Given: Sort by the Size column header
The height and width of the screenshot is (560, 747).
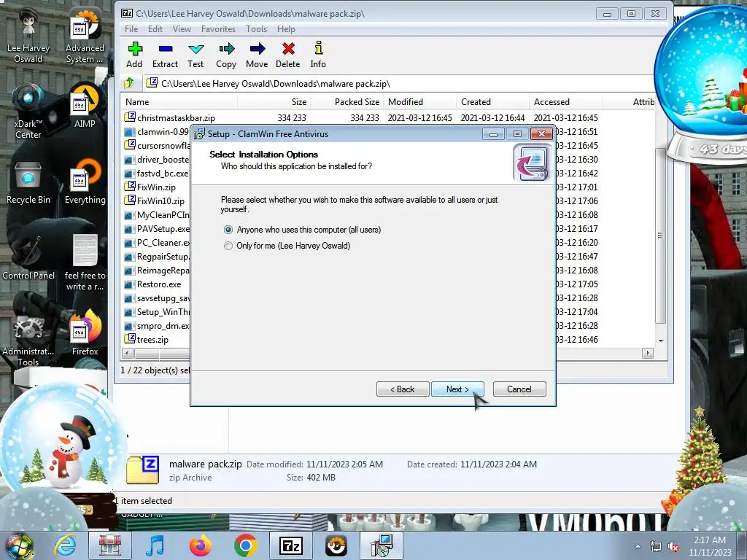Looking at the screenshot, I should coord(274,102).
